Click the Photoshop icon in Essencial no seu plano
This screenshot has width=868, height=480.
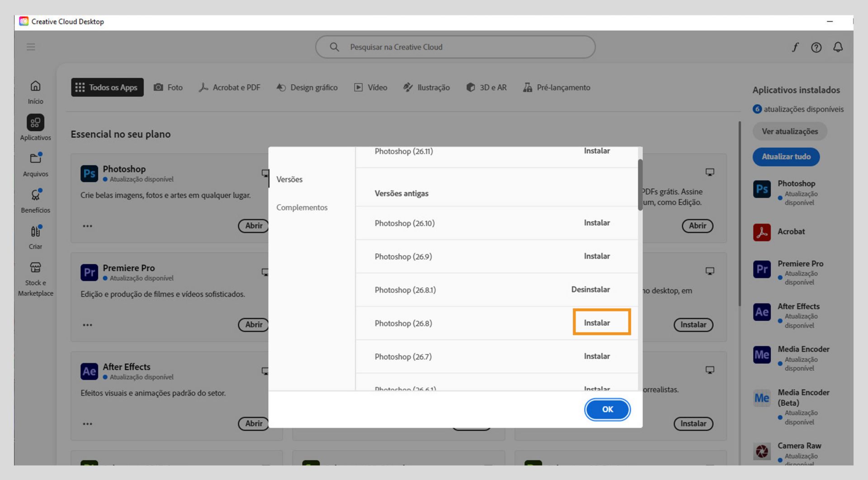pos(89,174)
